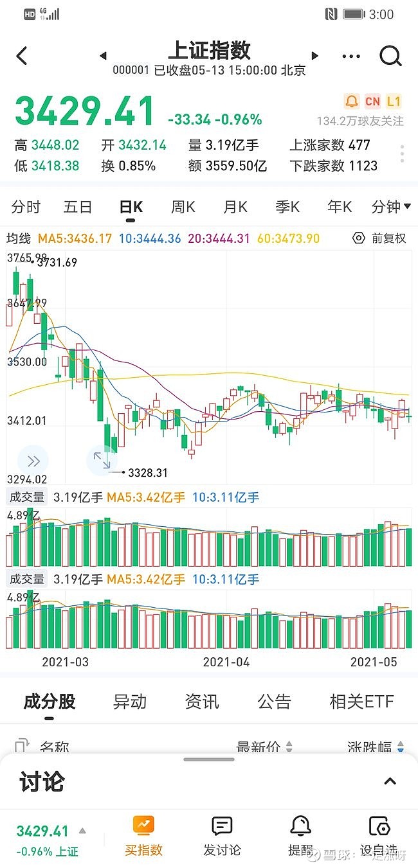This screenshot has width=418, height=868.
Task: Tap the three-dot more options icon at top
Action: point(351,56)
